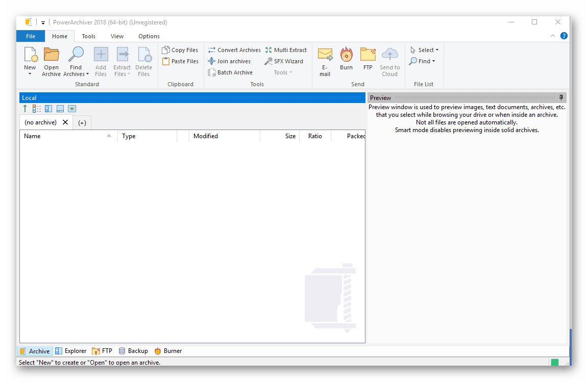Sort by the Packed column header

(349, 136)
